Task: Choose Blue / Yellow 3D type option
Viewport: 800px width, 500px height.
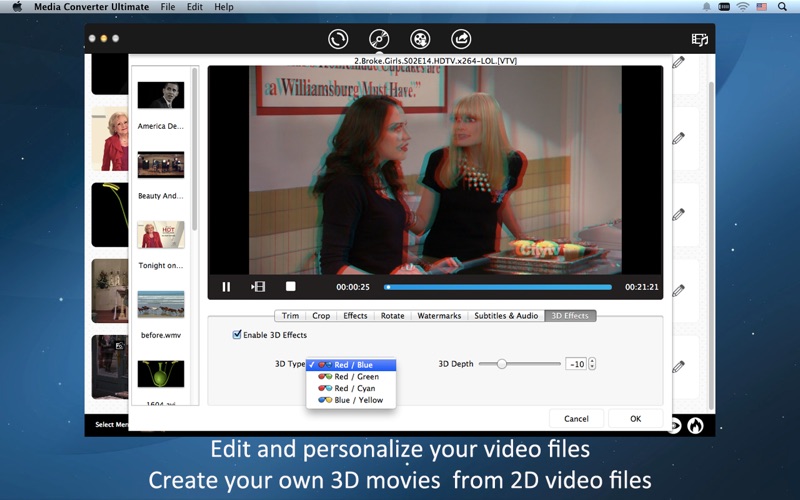Action: [x=351, y=400]
